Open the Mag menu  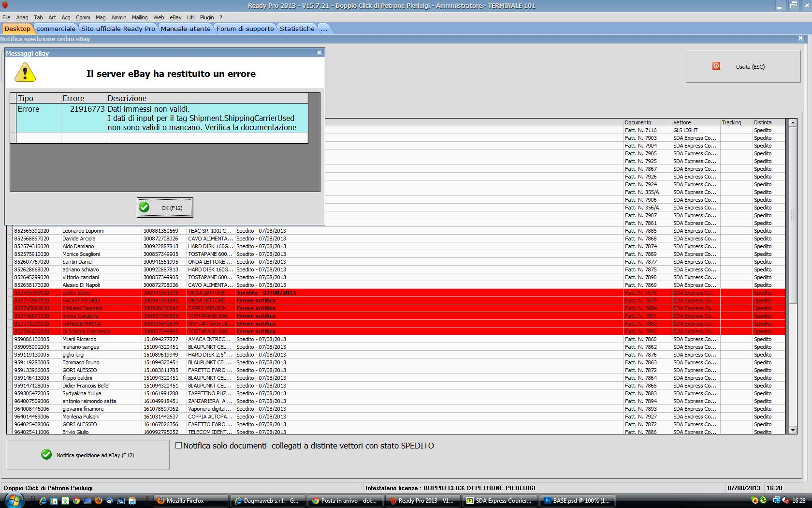click(x=101, y=17)
